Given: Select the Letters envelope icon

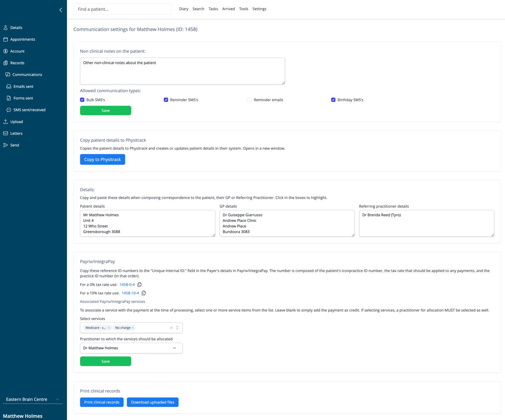Looking at the screenshot, I should [5, 133].
